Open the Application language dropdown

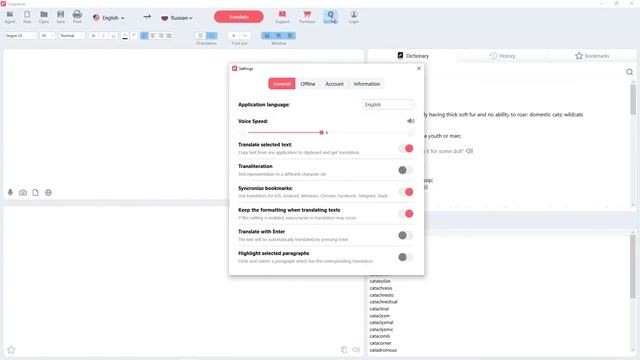click(x=388, y=104)
